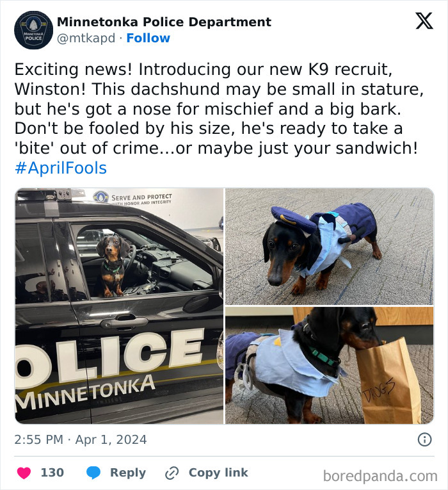Like the tweet with heart icon

tap(24, 473)
